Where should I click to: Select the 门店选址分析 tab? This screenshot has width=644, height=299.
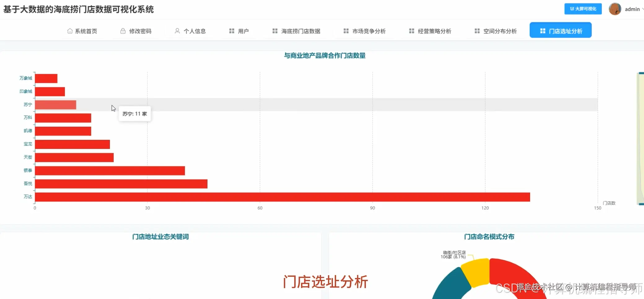click(x=561, y=30)
